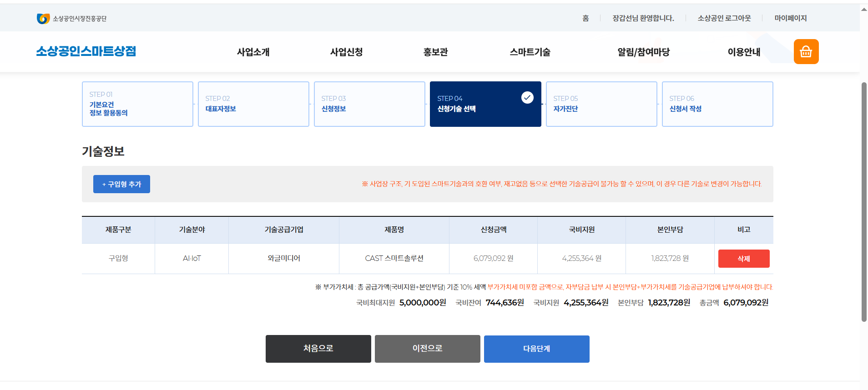Open the 사업소개 menu
The height and width of the screenshot is (390, 868).
click(x=253, y=52)
